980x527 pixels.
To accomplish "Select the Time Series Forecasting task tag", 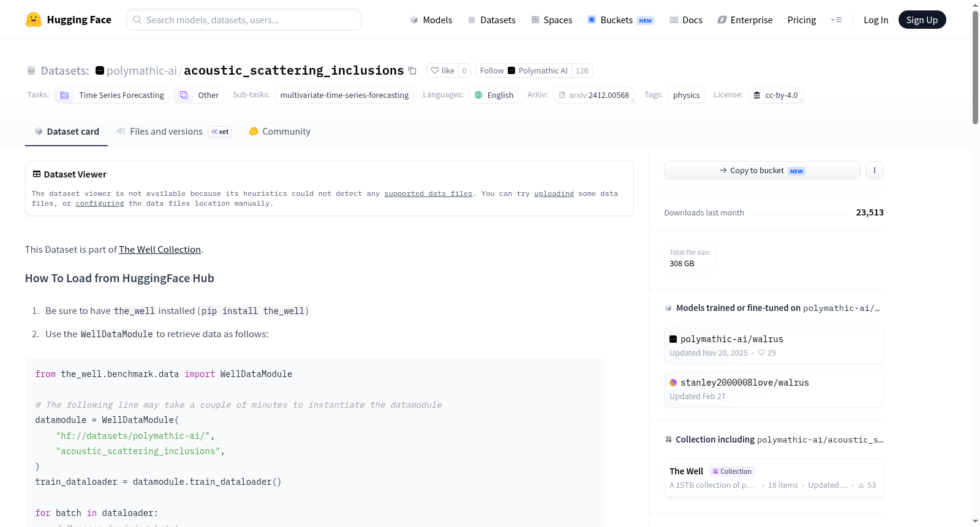I will point(111,95).
